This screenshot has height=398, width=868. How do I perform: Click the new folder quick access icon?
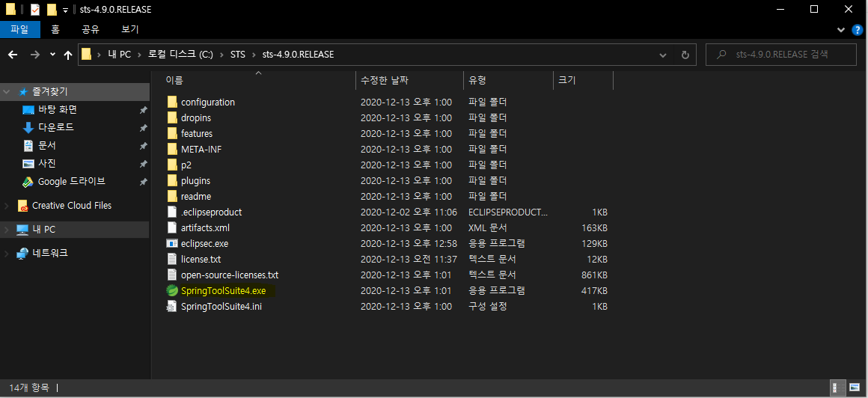tap(52, 10)
